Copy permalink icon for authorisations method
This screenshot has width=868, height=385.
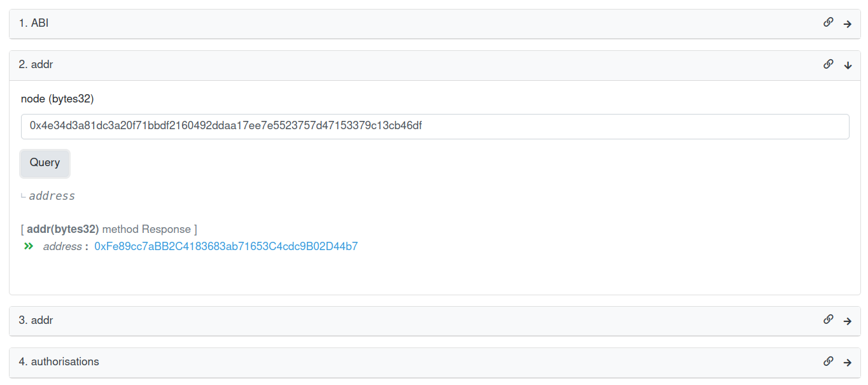(x=828, y=361)
